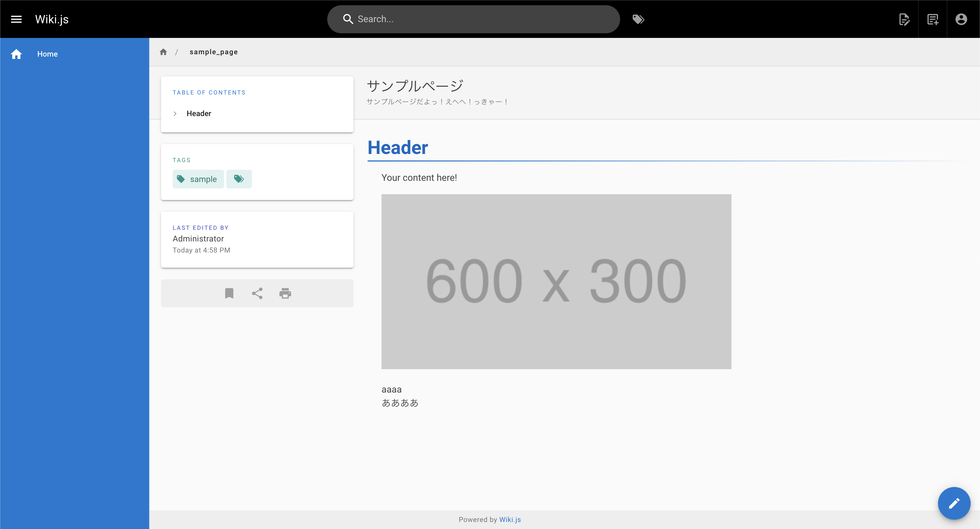Focus the Search input field
Screen dimensions: 980x529
click(483, 19)
